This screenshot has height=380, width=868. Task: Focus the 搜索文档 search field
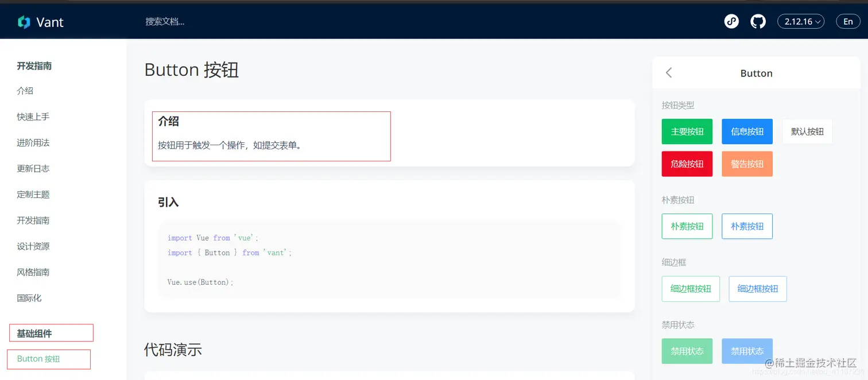pyautogui.click(x=165, y=22)
